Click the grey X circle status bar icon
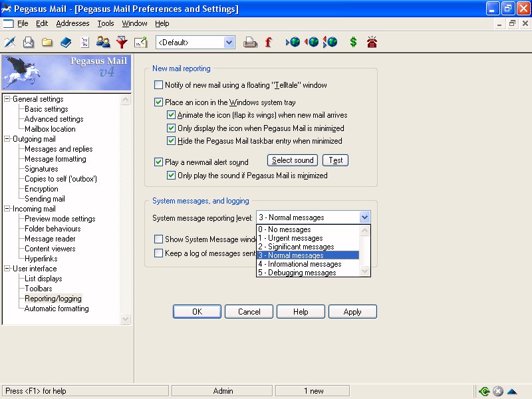Image resolution: width=532 pixels, height=399 pixels. tap(497, 391)
